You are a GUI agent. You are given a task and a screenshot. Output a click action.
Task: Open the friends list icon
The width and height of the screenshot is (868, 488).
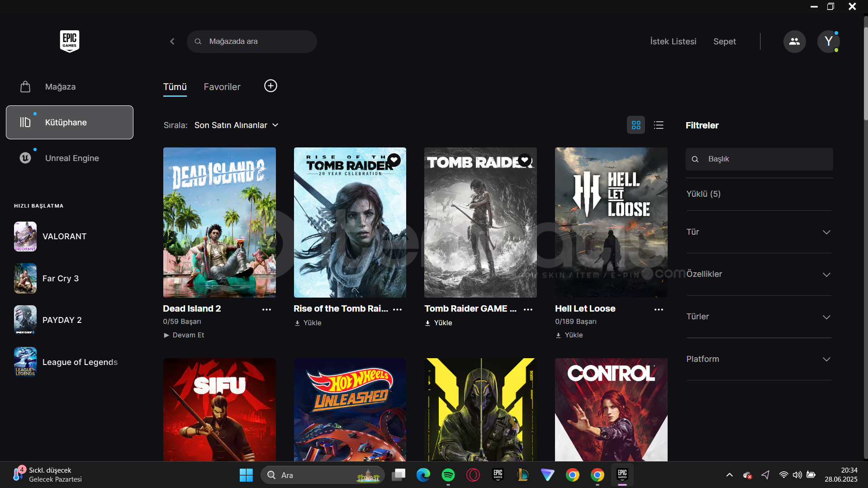pos(794,42)
